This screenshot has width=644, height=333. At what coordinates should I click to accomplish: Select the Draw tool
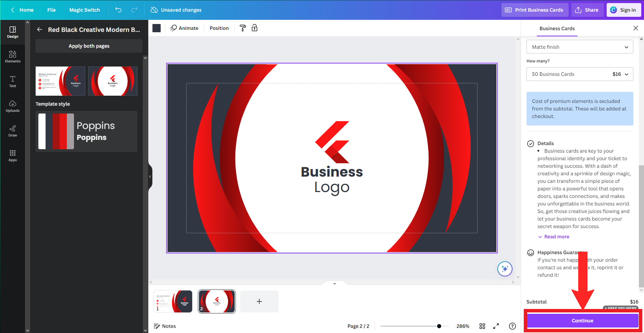(x=13, y=131)
